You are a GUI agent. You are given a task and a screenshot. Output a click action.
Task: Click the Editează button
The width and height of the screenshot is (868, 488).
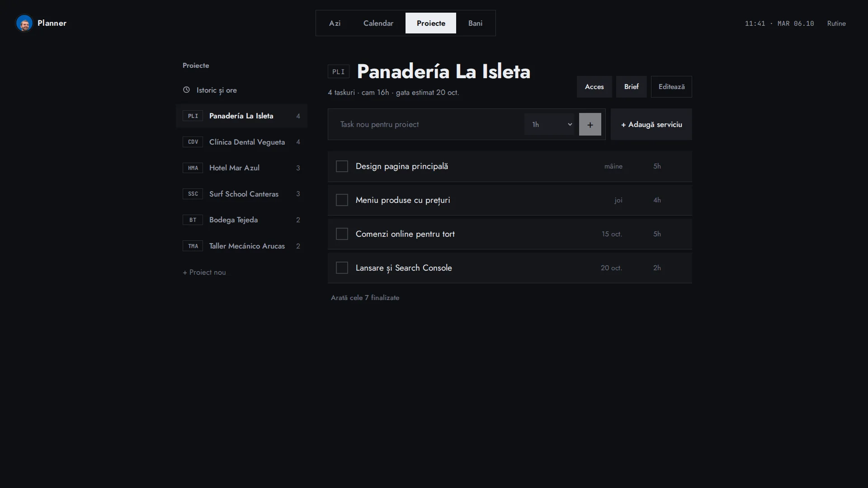(671, 87)
